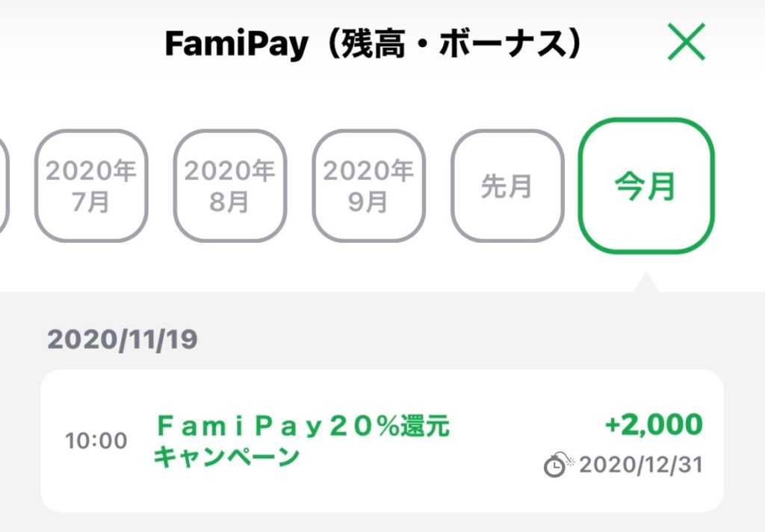765x532 pixels.
Task: Click the pointer triangle below 今月
Action: [645, 283]
